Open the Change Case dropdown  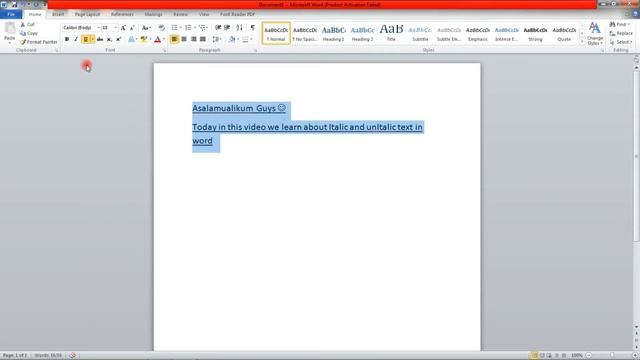coord(146,28)
